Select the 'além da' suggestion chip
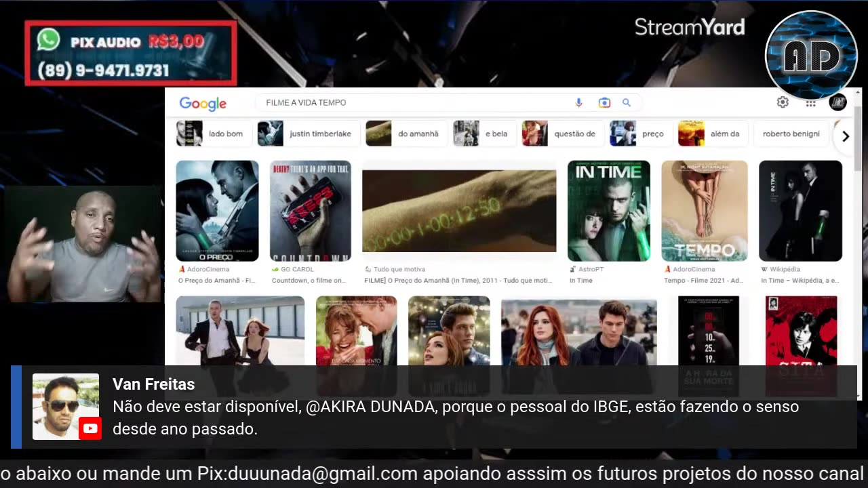 pyautogui.click(x=713, y=134)
